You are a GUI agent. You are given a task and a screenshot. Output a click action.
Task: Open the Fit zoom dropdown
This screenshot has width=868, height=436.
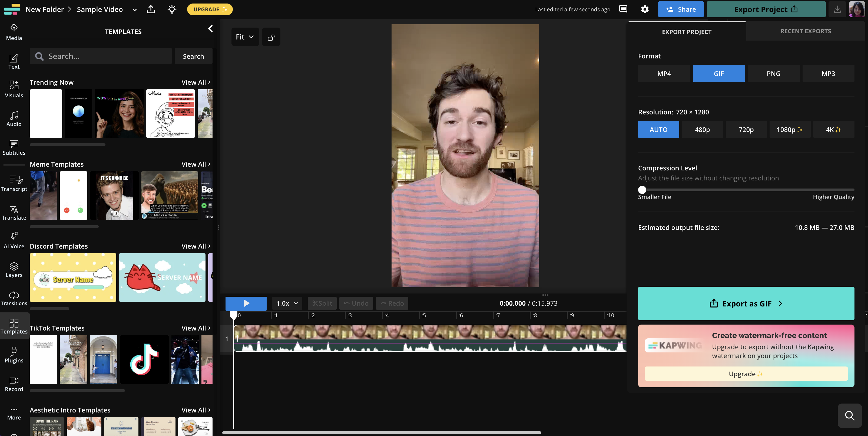245,37
